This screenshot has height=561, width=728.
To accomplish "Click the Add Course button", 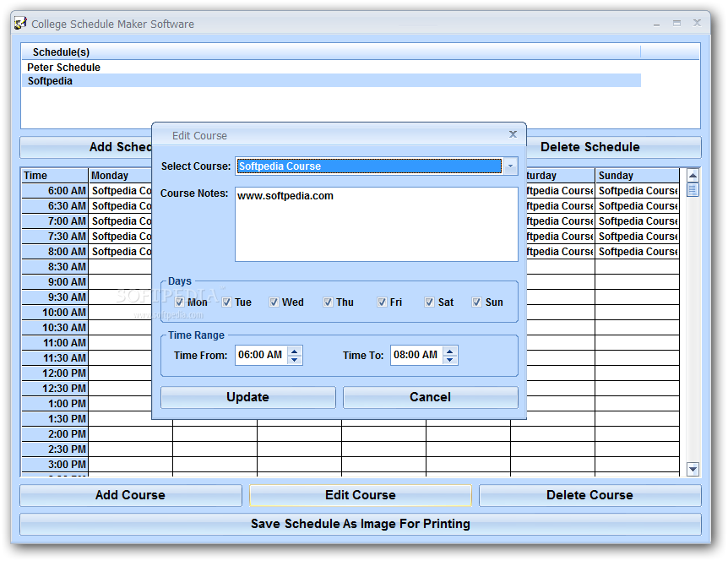I will pos(130,495).
